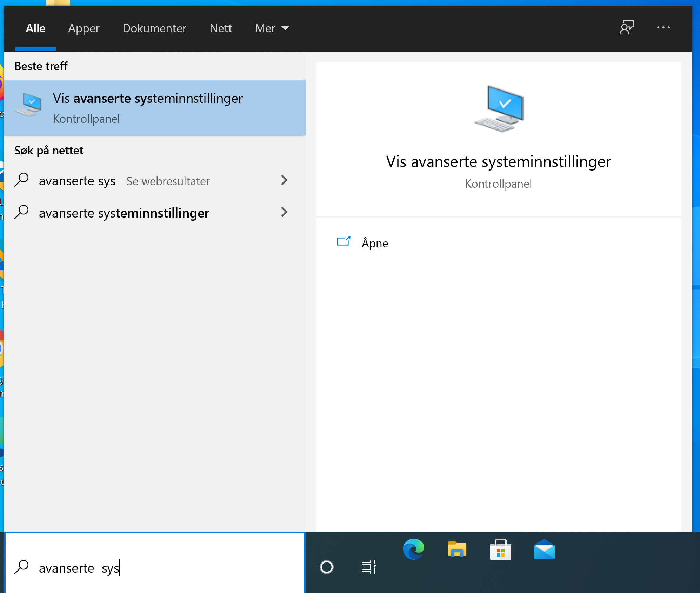This screenshot has width=700, height=593.
Task: Open File Explorer from the taskbar
Action: (x=457, y=549)
